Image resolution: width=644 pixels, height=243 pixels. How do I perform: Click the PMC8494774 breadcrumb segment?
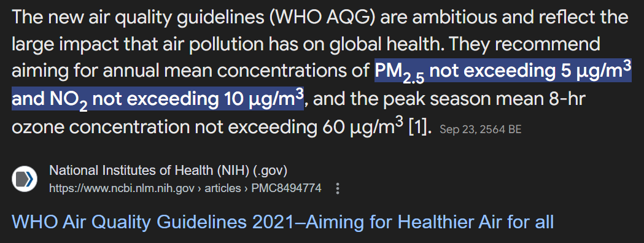click(x=286, y=189)
